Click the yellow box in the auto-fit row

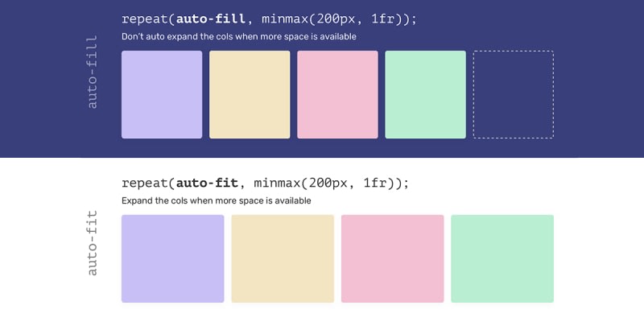pos(283,258)
